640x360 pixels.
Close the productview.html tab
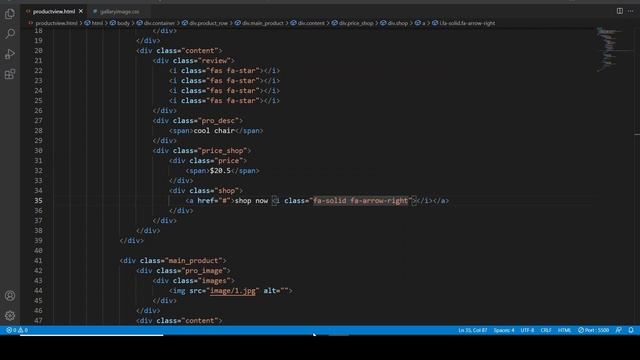[81, 11]
